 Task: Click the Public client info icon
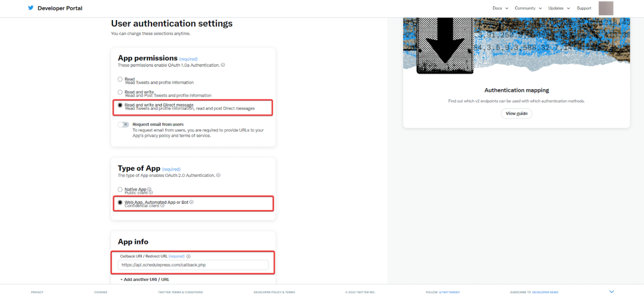coord(151,193)
